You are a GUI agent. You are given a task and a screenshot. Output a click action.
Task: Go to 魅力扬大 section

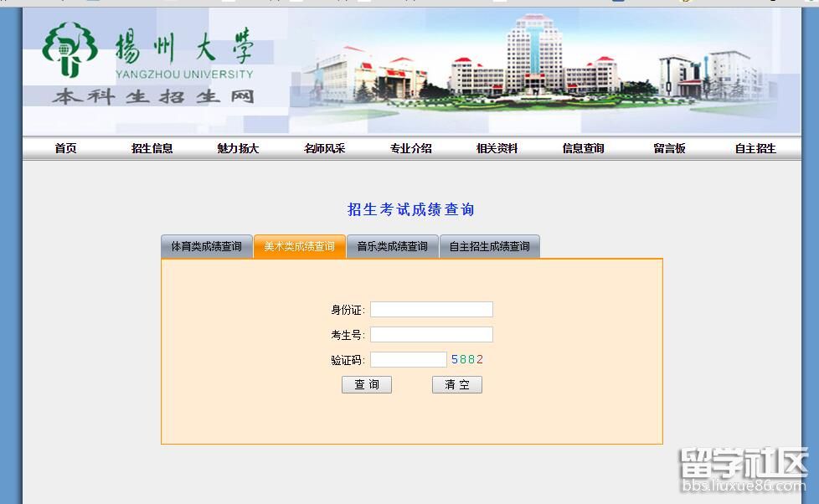coord(238,148)
